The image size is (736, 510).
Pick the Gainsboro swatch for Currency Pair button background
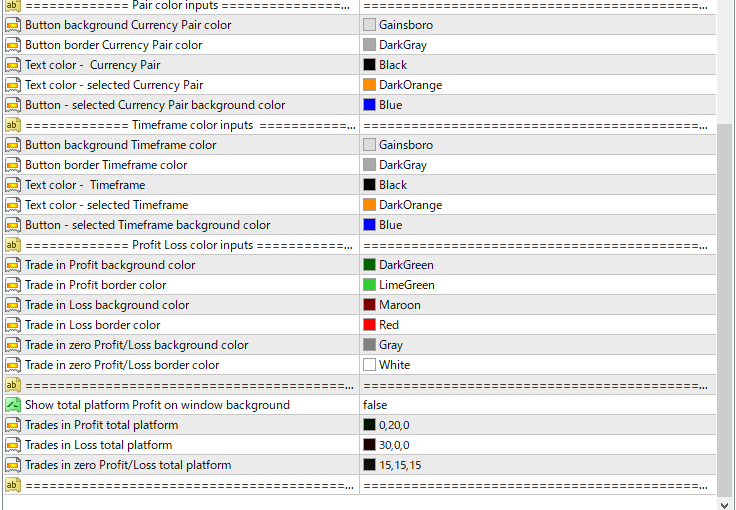point(369,25)
